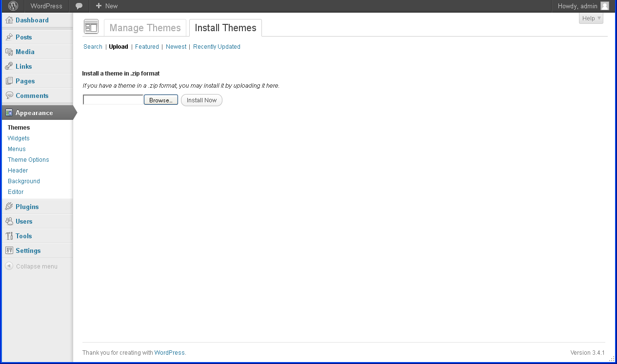Click the Comments speech bubble icon in sidebar
Screen dimensions: 617x364
point(9,96)
